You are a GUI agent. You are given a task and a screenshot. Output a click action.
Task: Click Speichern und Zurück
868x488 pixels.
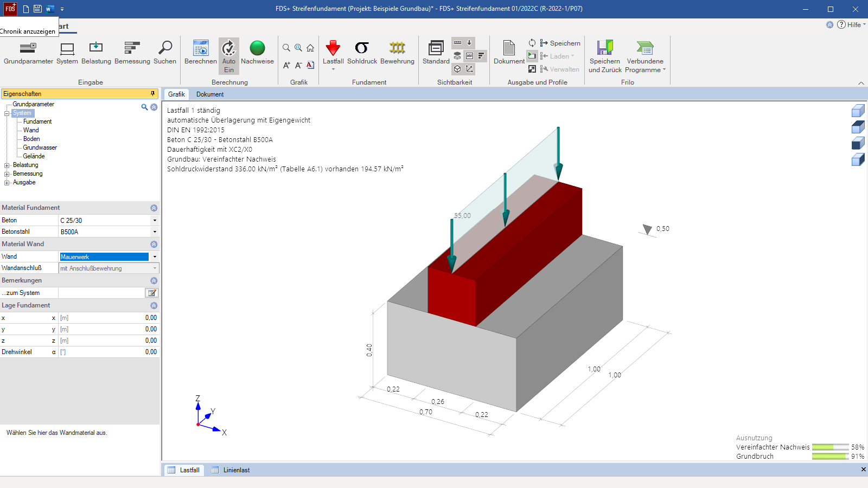click(x=605, y=56)
